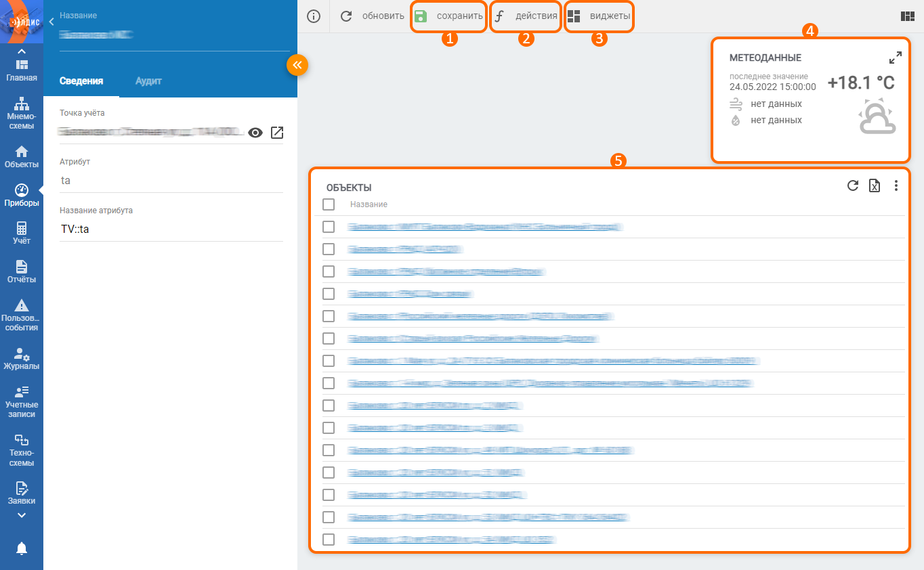The width and height of the screenshot is (924, 570).
Task: Check the last object row checkbox
Action: click(x=329, y=540)
